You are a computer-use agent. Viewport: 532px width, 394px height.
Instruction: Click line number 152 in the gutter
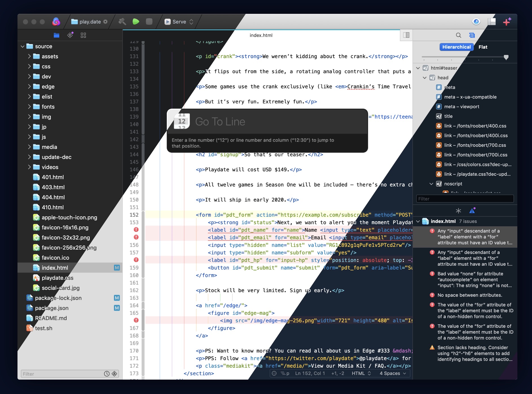pyautogui.click(x=134, y=215)
